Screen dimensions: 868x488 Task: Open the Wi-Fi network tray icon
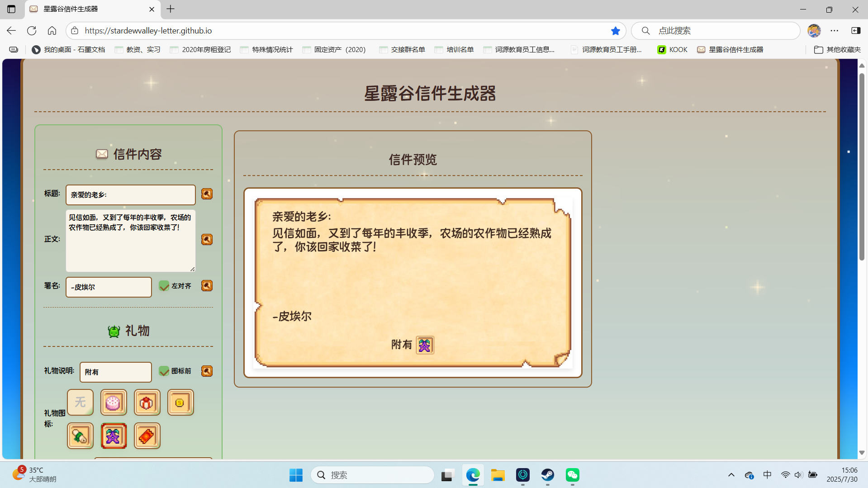coord(785,475)
